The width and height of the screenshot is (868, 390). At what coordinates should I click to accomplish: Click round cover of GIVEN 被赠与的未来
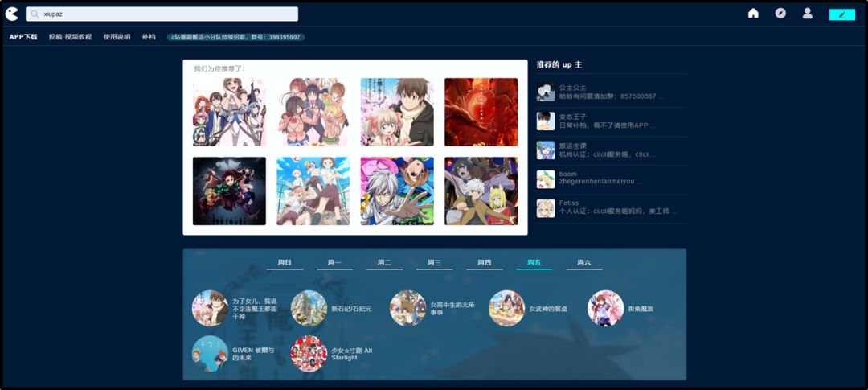(210, 354)
